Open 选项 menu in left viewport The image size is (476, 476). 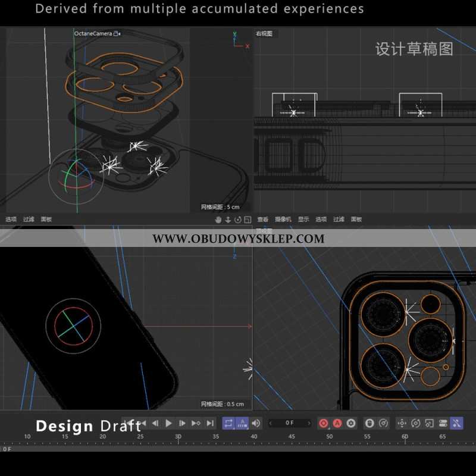(11, 220)
